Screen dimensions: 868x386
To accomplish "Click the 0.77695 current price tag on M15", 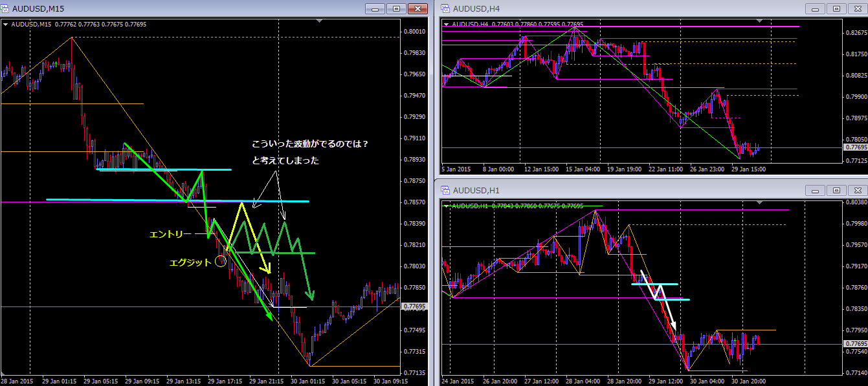I will click(414, 306).
